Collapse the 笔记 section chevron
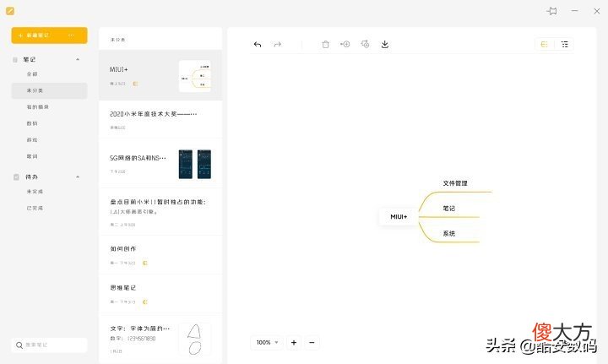The image size is (608, 364). (x=78, y=60)
